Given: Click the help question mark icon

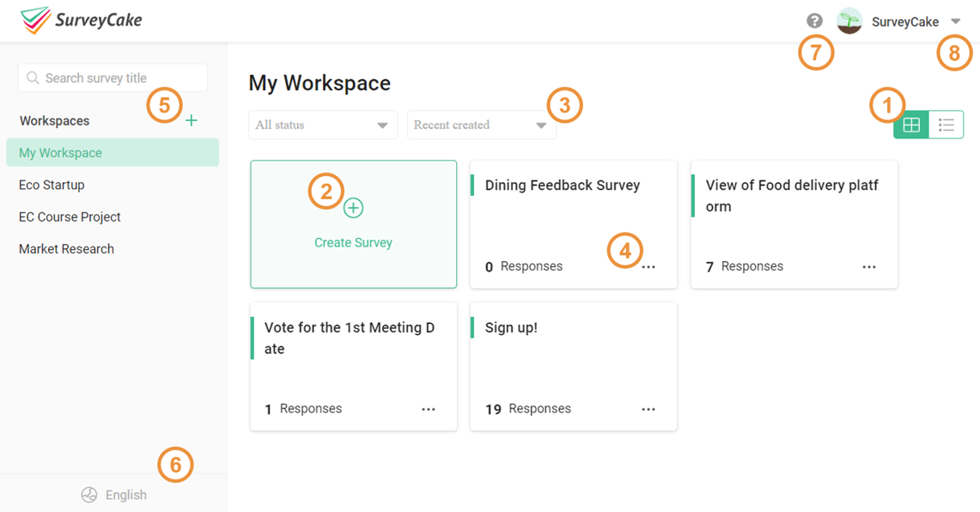Looking at the screenshot, I should pos(814,20).
